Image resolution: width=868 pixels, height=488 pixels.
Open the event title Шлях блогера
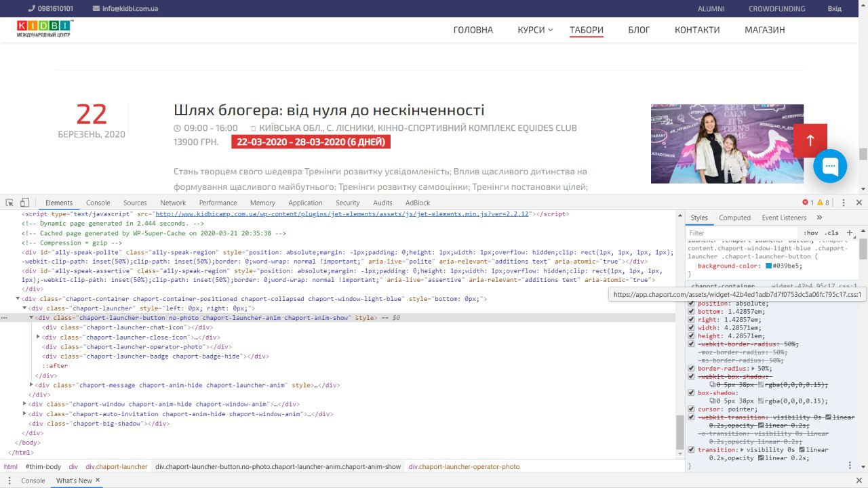point(329,110)
